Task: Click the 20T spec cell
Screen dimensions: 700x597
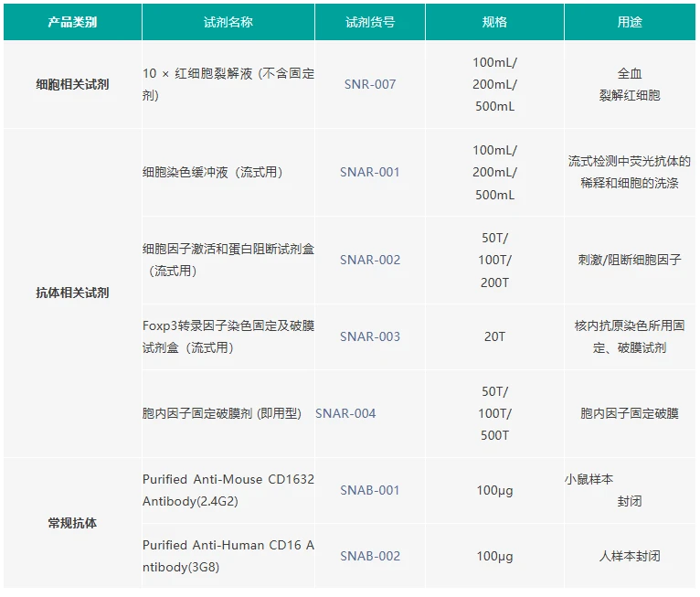Action: click(494, 336)
